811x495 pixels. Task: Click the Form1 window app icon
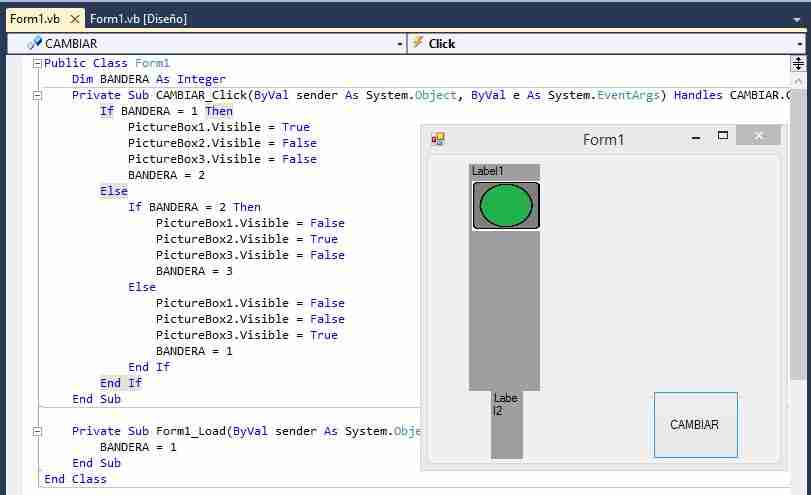pyautogui.click(x=438, y=139)
